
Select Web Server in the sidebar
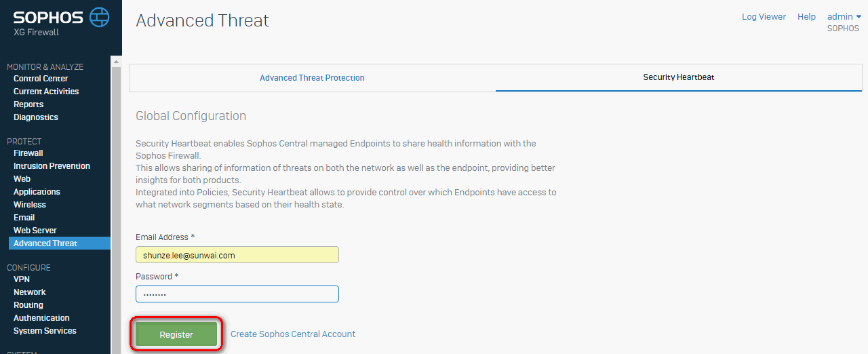[35, 231]
